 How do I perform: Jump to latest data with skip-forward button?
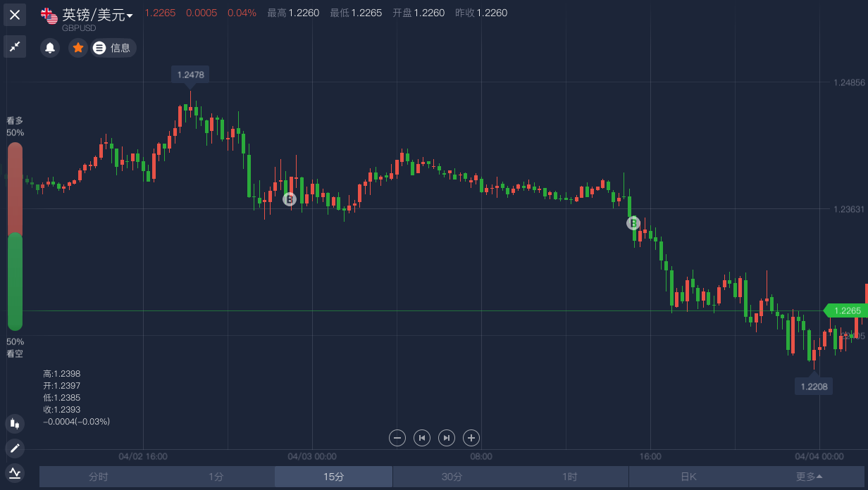click(x=447, y=438)
